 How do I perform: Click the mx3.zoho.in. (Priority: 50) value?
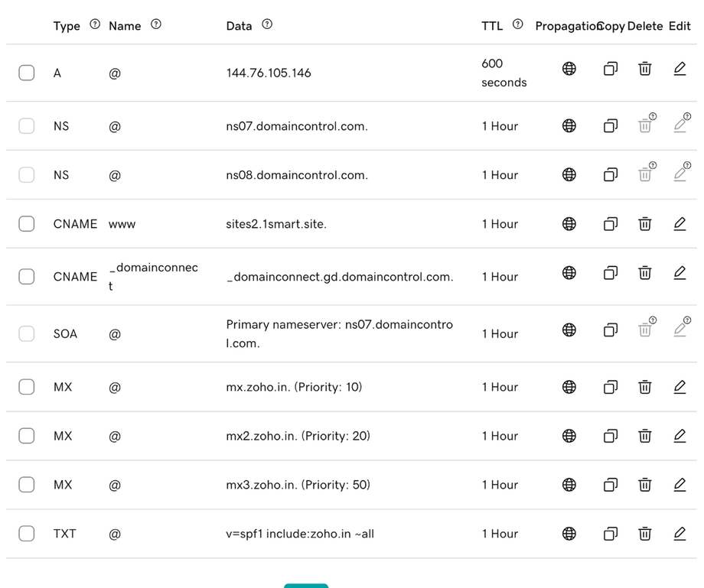[298, 485]
